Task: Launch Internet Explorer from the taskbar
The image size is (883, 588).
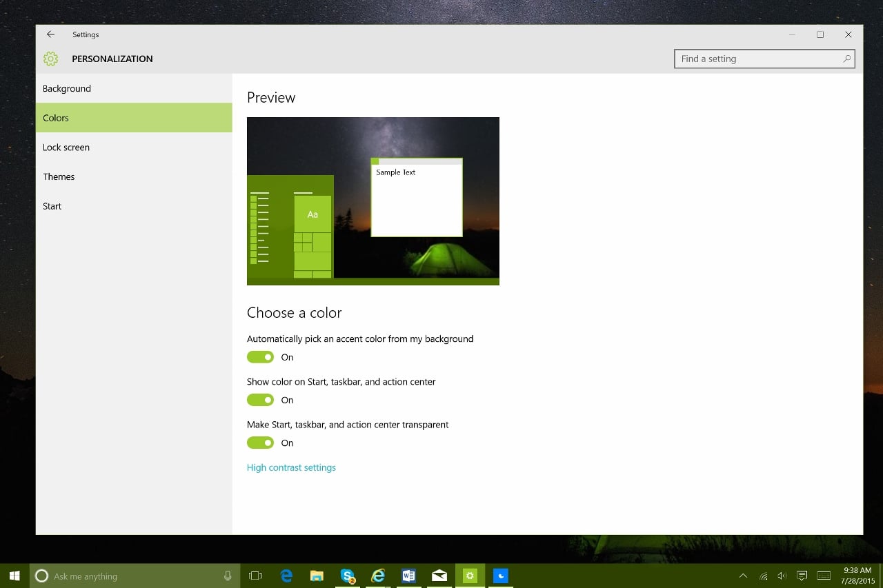Action: click(377, 575)
